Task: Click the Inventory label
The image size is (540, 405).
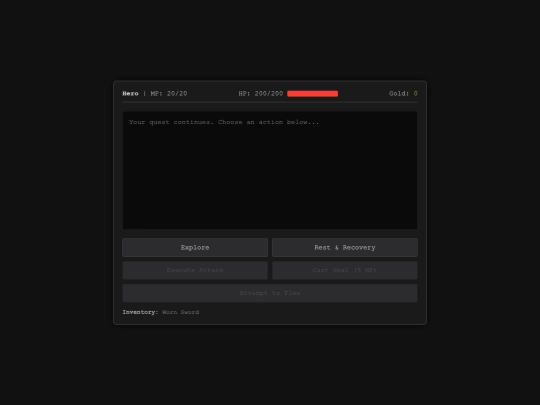Action: tap(140, 312)
